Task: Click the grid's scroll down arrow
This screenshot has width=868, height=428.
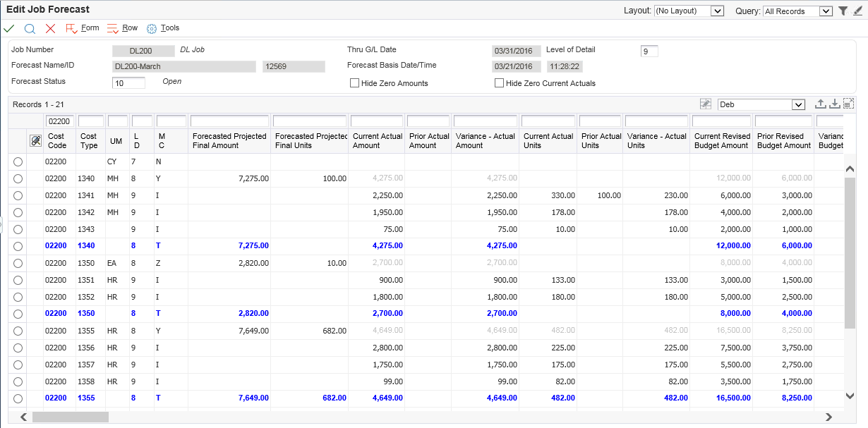Action: tap(850, 396)
